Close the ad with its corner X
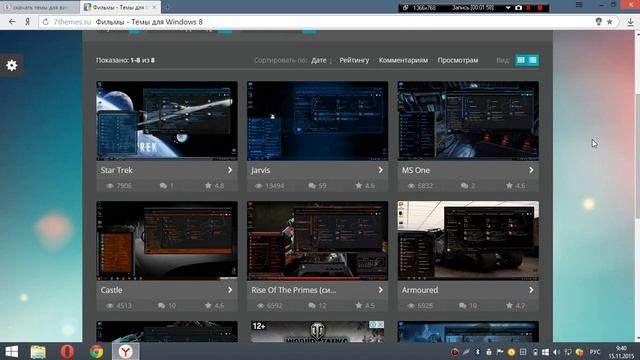 [x=380, y=324]
